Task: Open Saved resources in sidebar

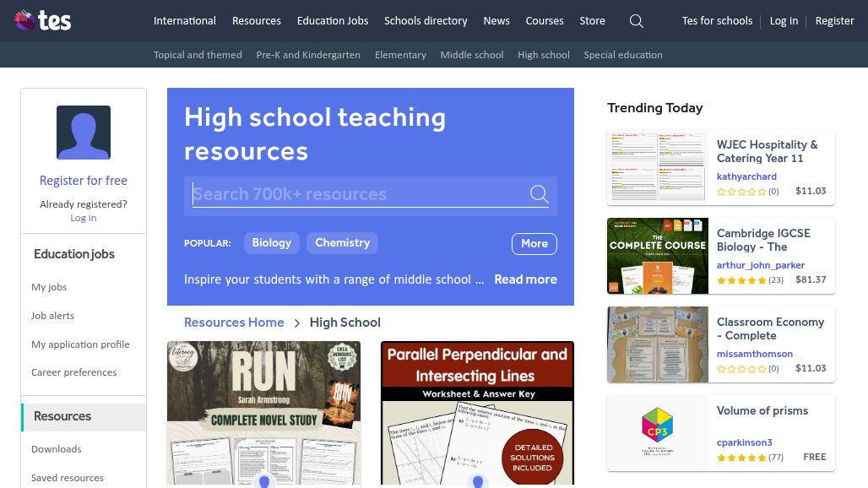Action: [x=67, y=478]
